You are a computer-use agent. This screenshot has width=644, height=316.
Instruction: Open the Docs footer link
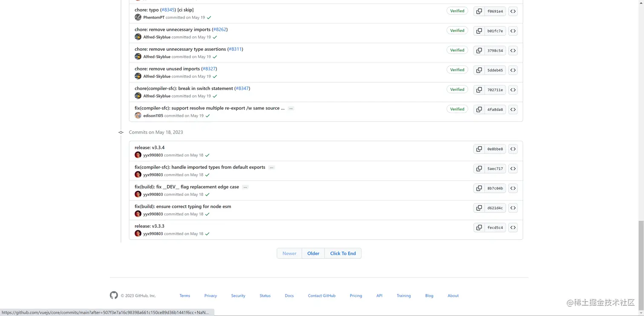(x=289, y=296)
